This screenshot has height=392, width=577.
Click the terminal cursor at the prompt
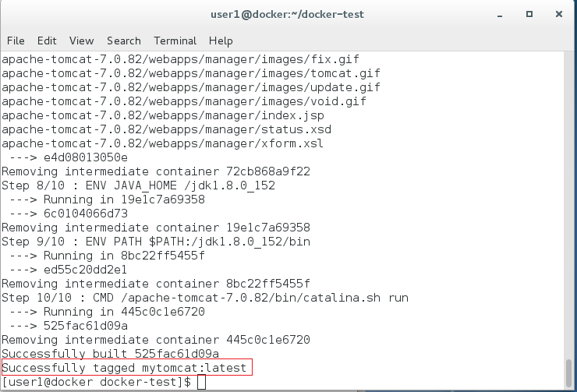pyautogui.click(x=202, y=382)
